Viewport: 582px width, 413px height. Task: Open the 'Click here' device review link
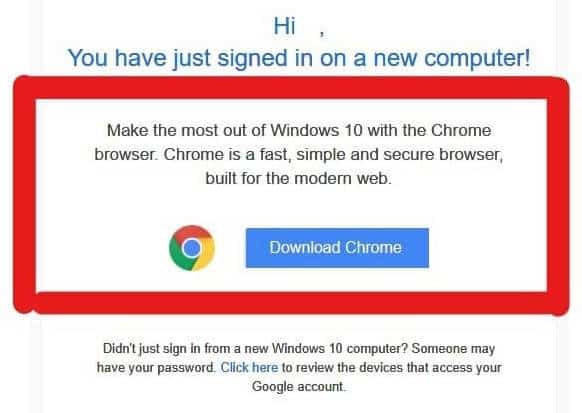249,367
